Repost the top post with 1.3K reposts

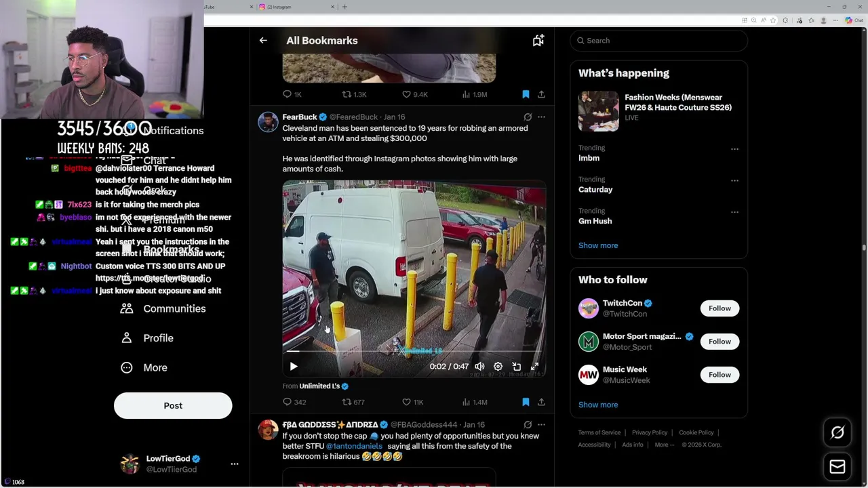(354, 94)
